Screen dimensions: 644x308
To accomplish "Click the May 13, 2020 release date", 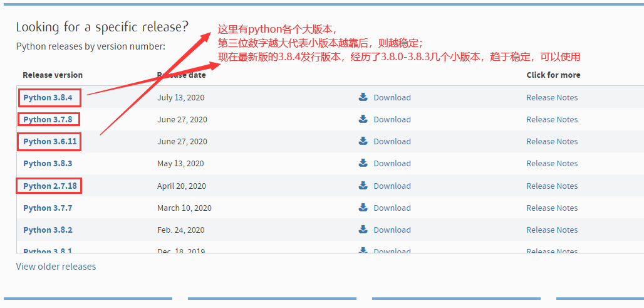I will point(180,164).
